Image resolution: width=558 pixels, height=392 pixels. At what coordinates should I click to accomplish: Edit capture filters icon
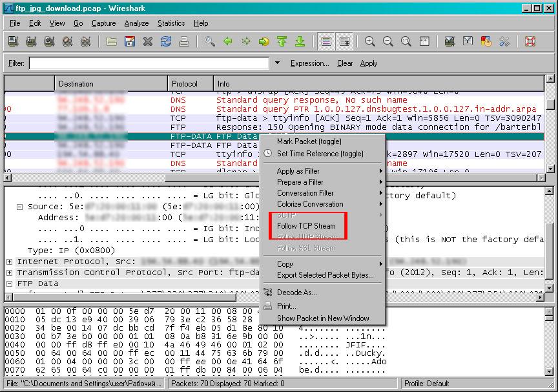[x=449, y=41]
